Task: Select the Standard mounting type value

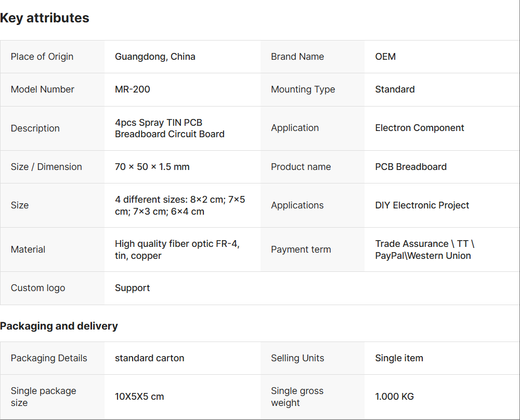Action: pos(395,89)
